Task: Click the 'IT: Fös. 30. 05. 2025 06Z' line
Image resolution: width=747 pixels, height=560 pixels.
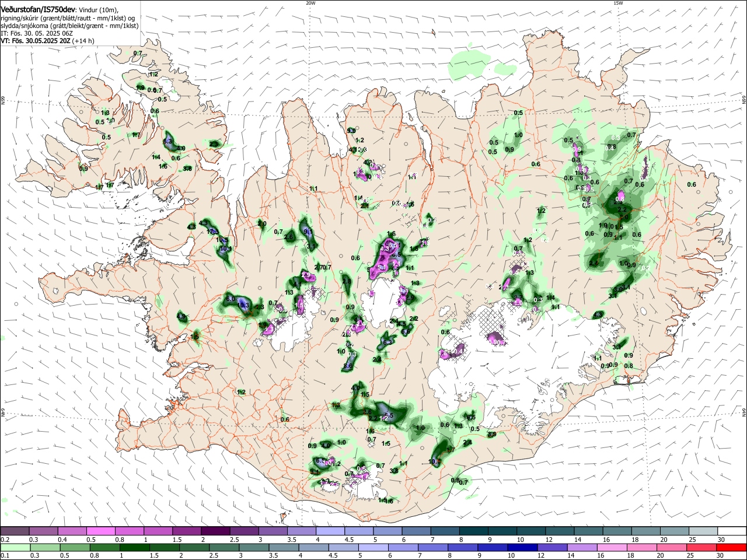Action: coord(37,33)
